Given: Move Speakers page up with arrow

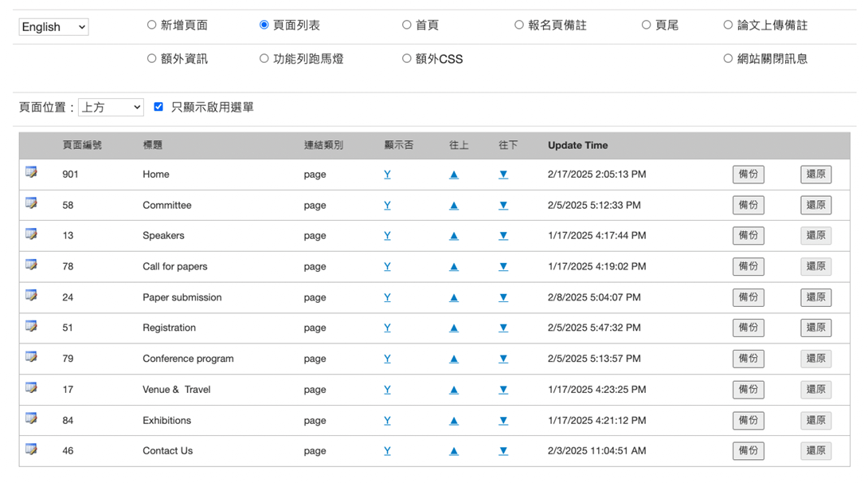Looking at the screenshot, I should [x=454, y=236].
